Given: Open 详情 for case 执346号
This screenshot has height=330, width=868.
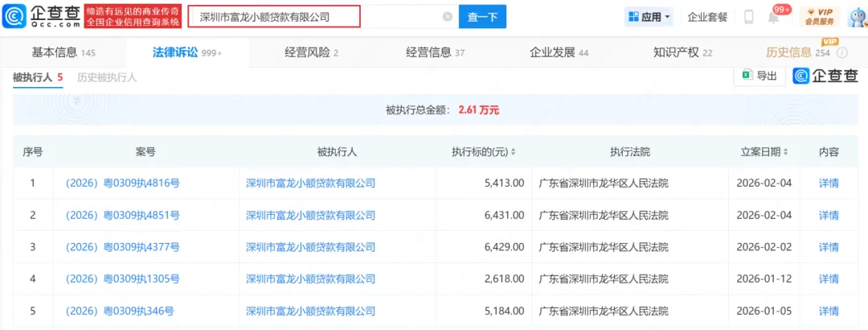Looking at the screenshot, I should [829, 311].
